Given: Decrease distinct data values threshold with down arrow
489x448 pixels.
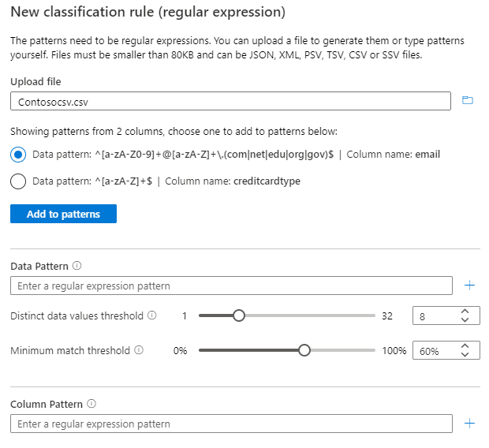Looking at the screenshot, I should tap(465, 320).
